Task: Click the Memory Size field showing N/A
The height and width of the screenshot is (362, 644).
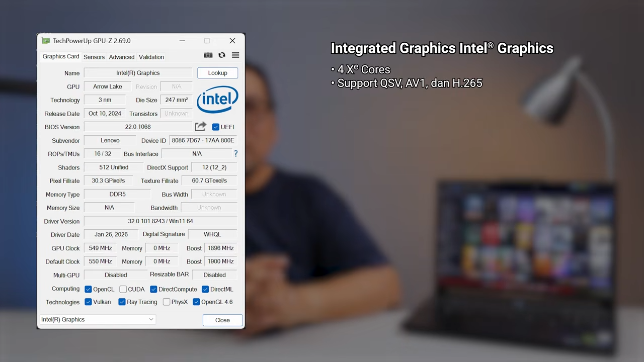Action: [109, 208]
